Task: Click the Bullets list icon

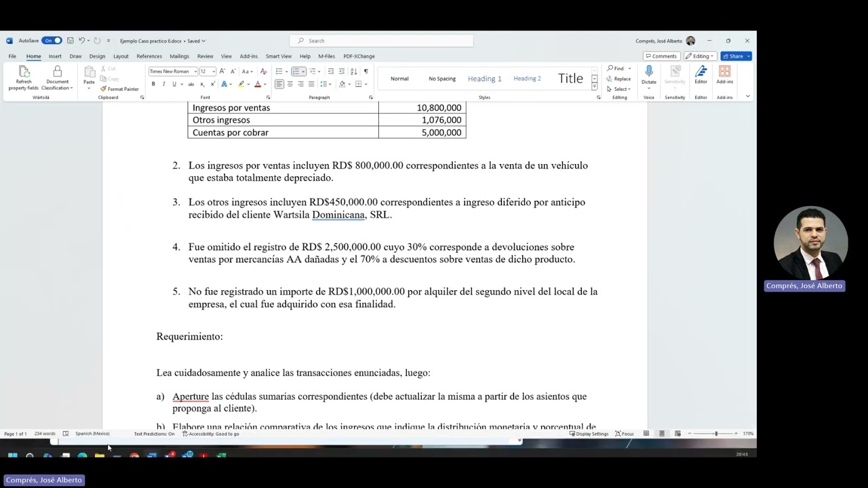Action: click(x=279, y=71)
